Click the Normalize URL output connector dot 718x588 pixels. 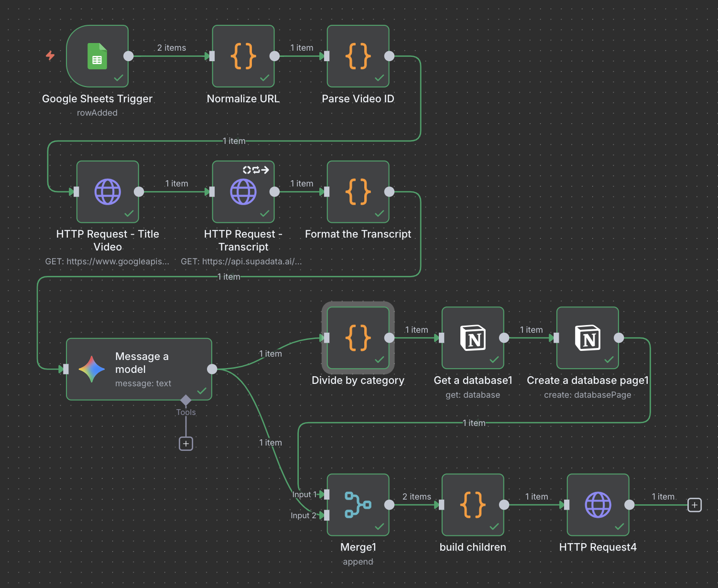pyautogui.click(x=275, y=56)
